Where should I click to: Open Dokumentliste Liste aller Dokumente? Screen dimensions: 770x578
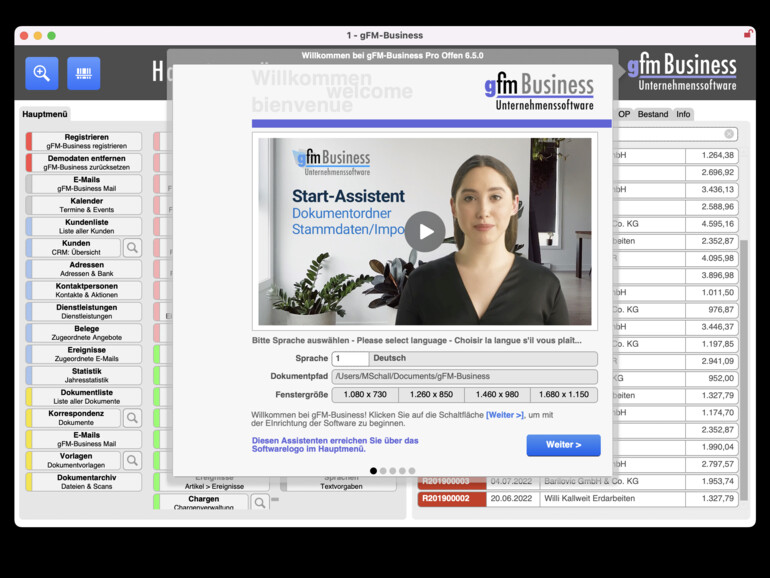tap(84, 397)
